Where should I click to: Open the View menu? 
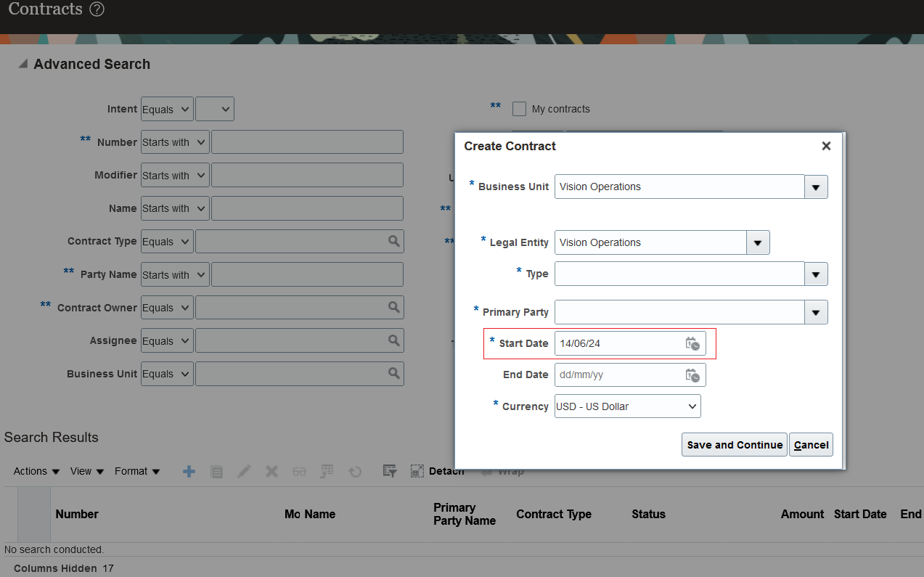87,471
